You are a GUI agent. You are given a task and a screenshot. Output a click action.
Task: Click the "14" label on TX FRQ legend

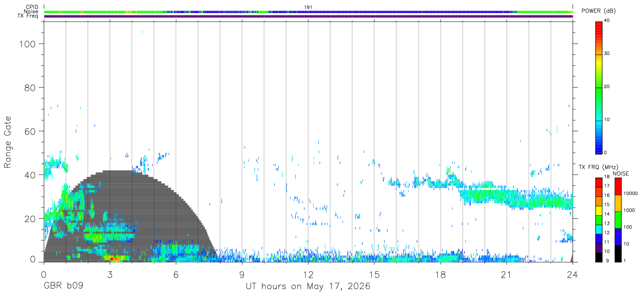(607, 214)
